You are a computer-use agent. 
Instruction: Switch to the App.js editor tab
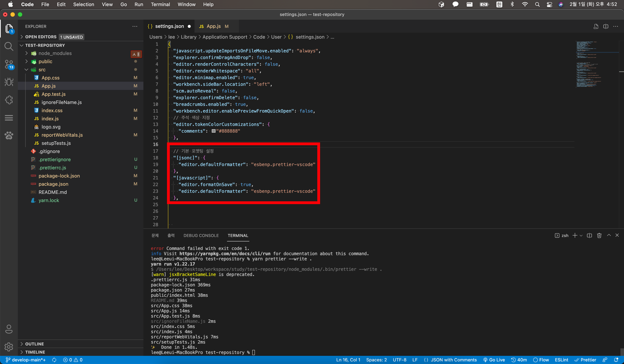point(213,26)
